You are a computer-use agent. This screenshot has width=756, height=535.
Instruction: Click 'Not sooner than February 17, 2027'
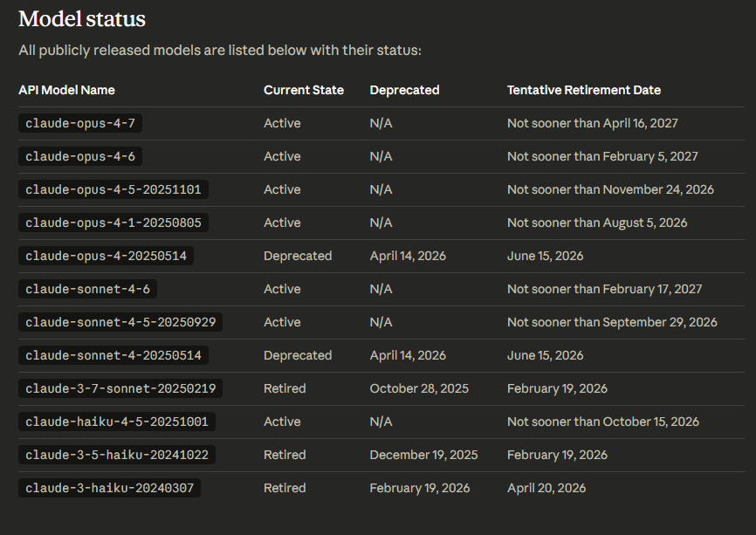click(x=605, y=289)
